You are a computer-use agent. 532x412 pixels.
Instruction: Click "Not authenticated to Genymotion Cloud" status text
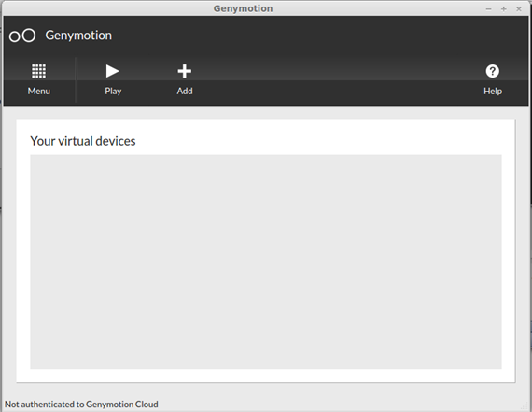[x=81, y=405]
